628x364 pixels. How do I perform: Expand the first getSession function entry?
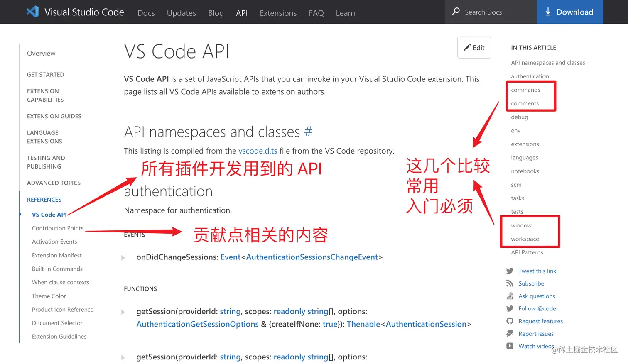pyautogui.click(x=123, y=312)
